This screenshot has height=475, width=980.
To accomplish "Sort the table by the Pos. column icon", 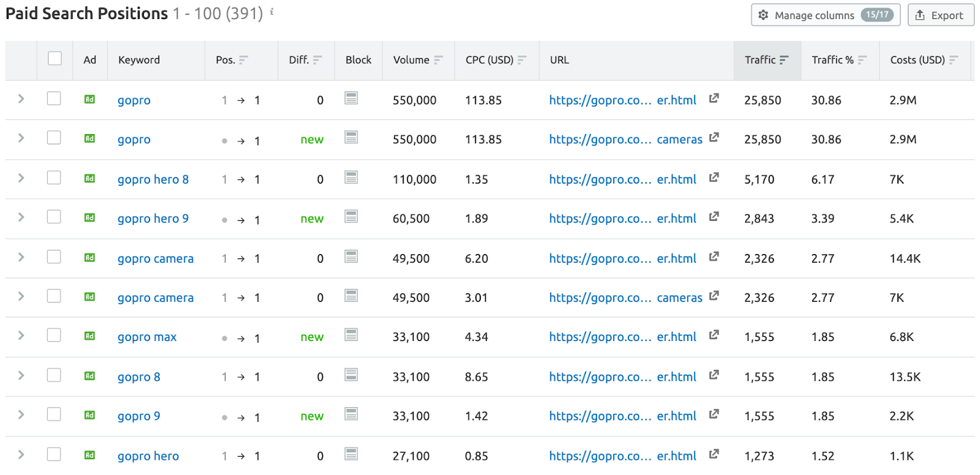I will (x=244, y=60).
